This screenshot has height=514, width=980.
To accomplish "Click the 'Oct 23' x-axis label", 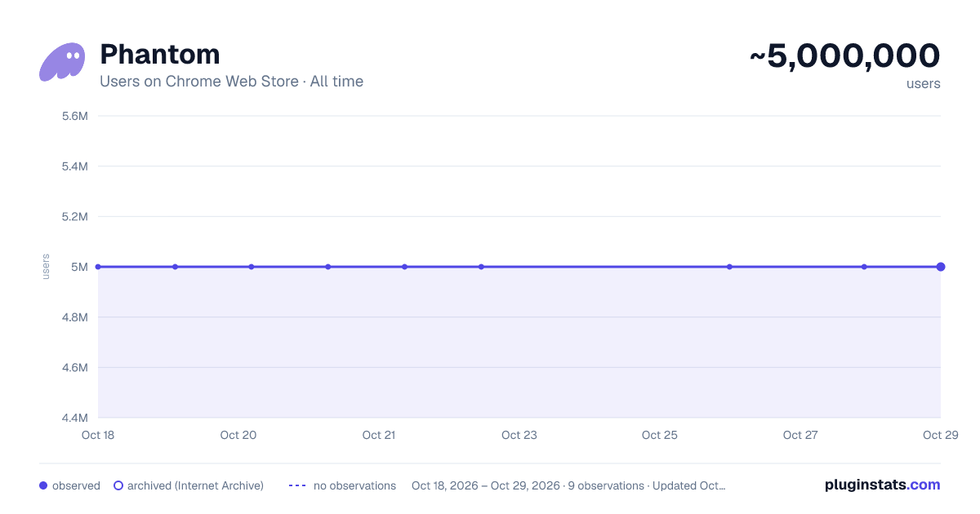I will pyautogui.click(x=519, y=435).
